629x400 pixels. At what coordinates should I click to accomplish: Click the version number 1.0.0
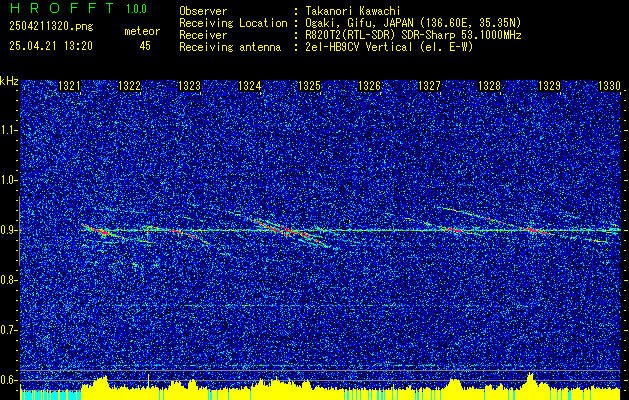pyautogui.click(x=136, y=8)
